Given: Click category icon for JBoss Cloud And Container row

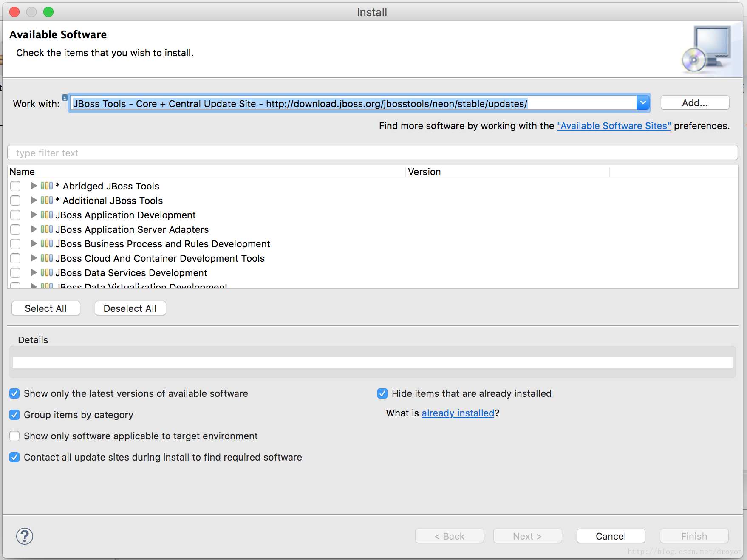Looking at the screenshot, I should [x=47, y=258].
